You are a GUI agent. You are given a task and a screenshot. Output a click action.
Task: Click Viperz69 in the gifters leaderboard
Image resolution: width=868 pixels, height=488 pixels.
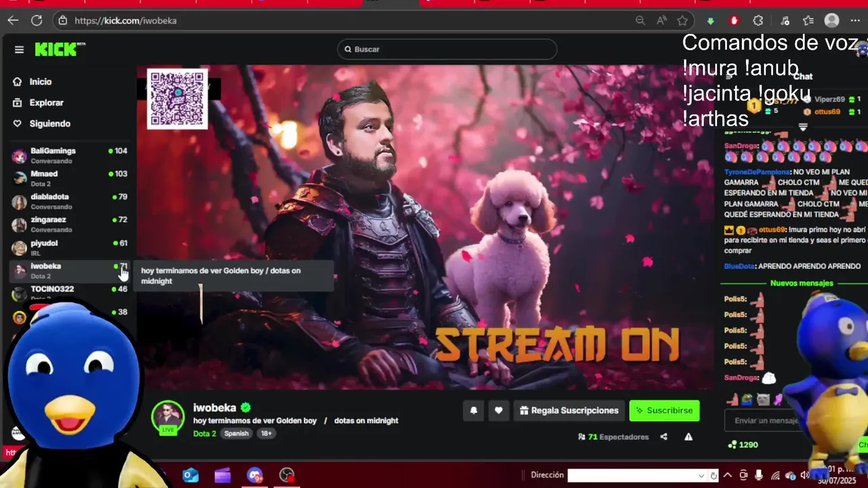[829, 99]
